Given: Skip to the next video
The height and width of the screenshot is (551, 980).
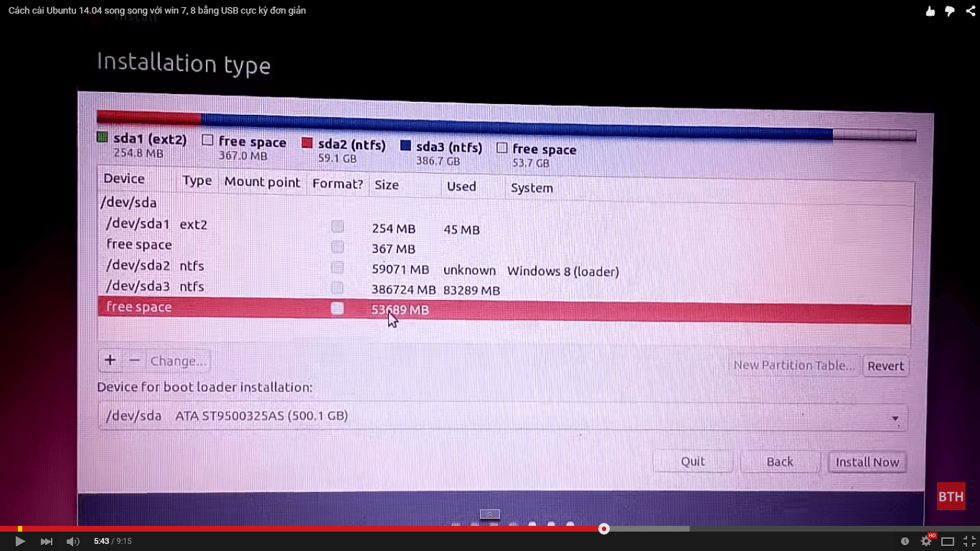Looking at the screenshot, I should pos(46,541).
